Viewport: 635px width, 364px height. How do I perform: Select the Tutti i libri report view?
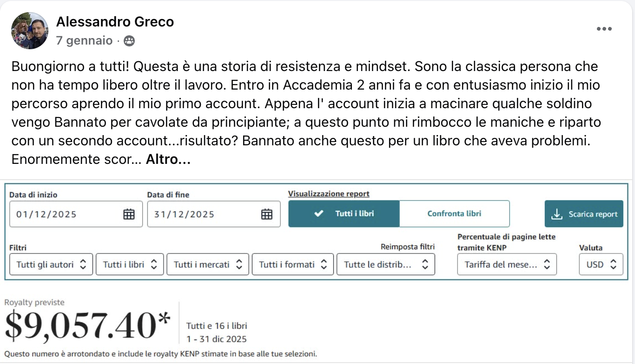344,214
